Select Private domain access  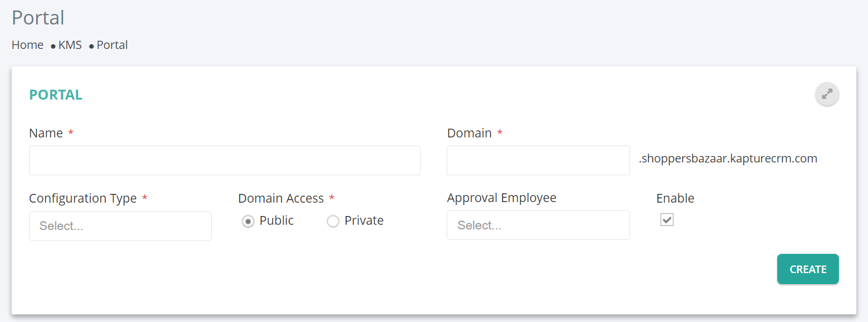click(x=333, y=221)
